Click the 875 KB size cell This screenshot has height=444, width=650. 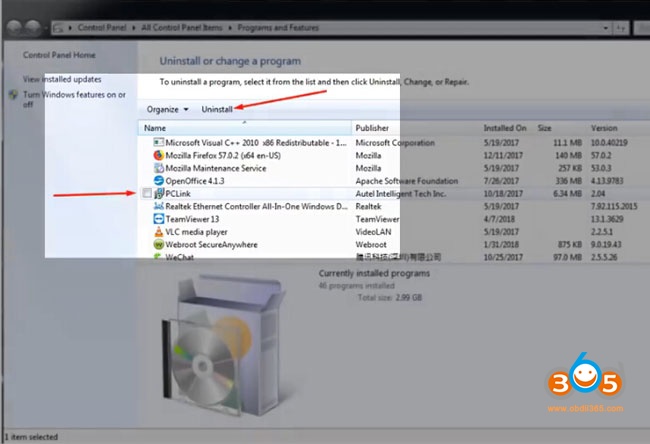tap(570, 245)
